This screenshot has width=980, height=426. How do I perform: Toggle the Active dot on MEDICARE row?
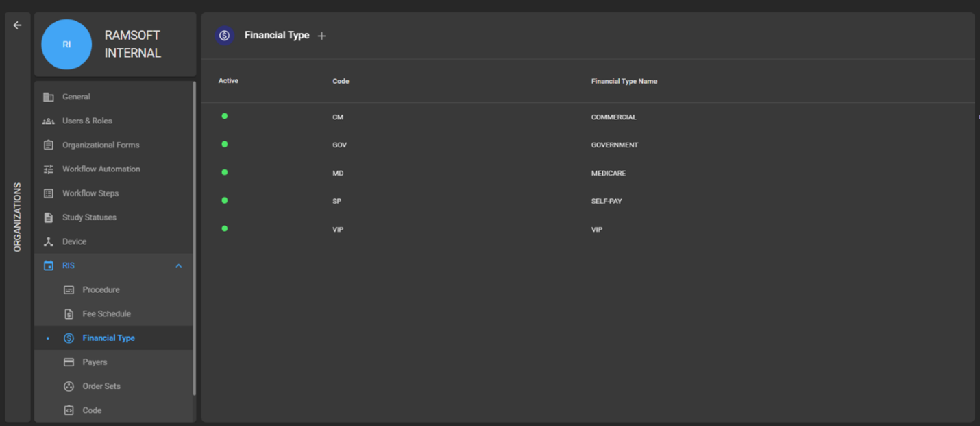point(224,172)
